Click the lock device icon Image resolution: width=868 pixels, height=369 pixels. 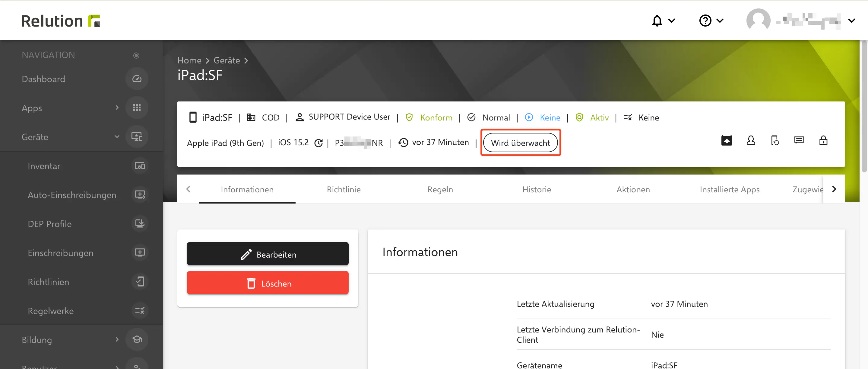pyautogui.click(x=823, y=140)
